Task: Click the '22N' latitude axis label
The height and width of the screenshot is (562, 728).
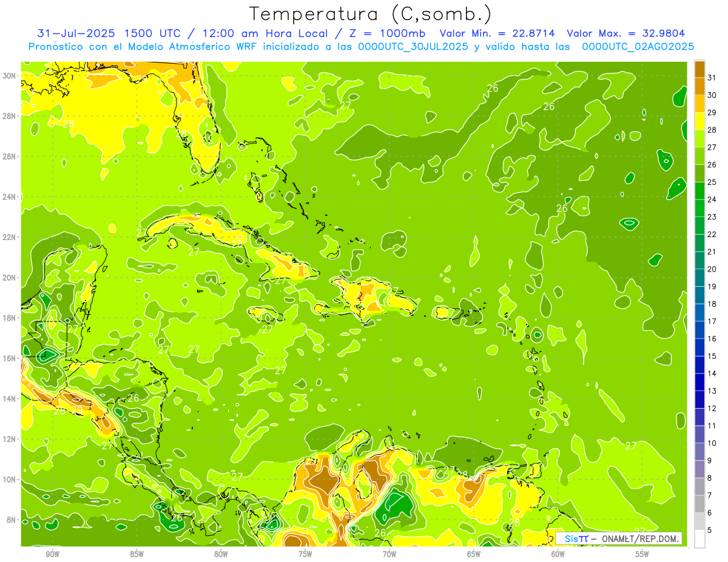Action: pos(9,237)
